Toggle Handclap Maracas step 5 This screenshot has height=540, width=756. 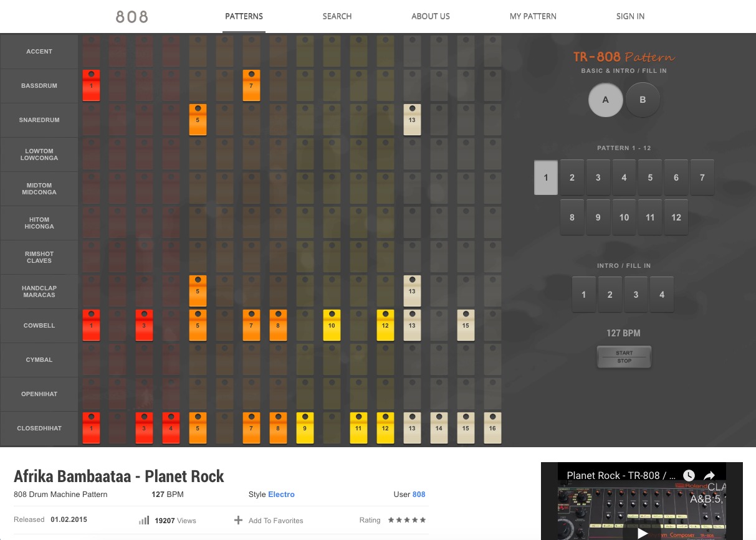pos(198,291)
